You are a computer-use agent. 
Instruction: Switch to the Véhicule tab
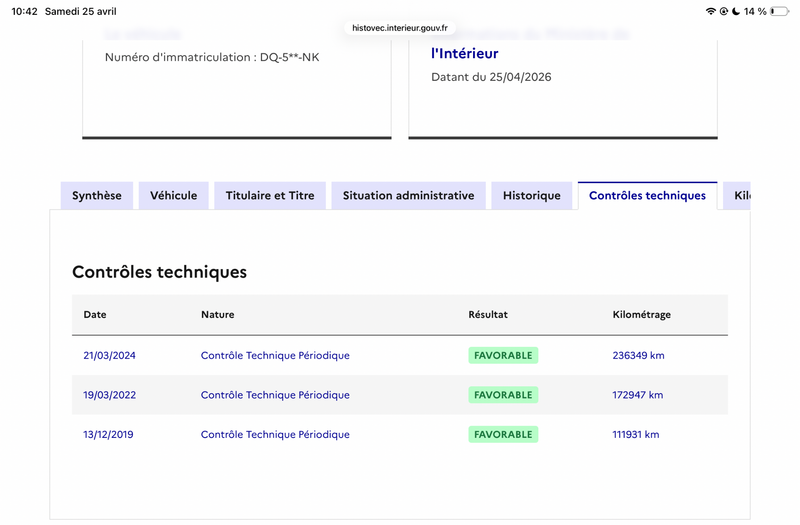tap(173, 195)
